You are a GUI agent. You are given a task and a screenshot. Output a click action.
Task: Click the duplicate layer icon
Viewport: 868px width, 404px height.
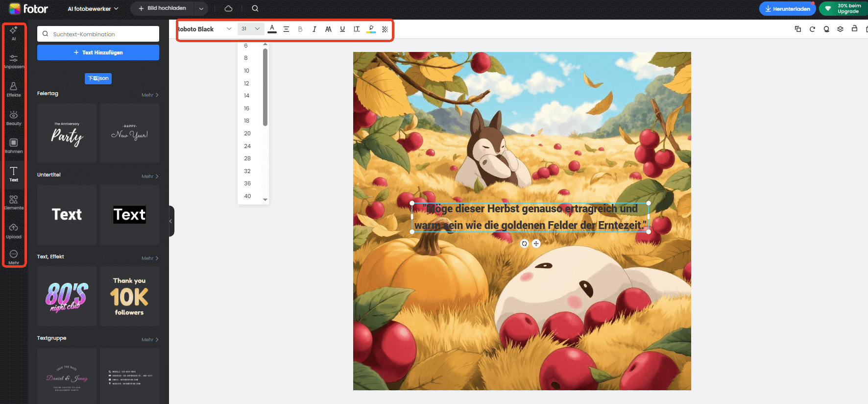tap(797, 29)
